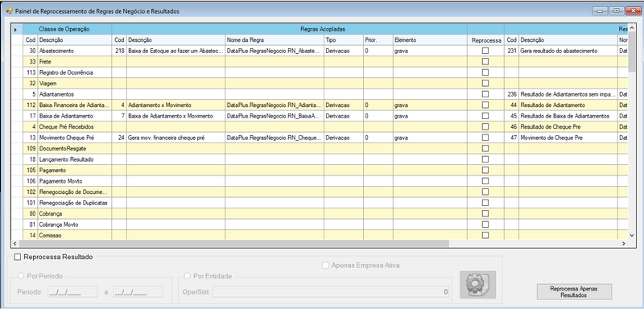
Task: Close the Painel de Reprocessamento window
Action: coord(633,11)
